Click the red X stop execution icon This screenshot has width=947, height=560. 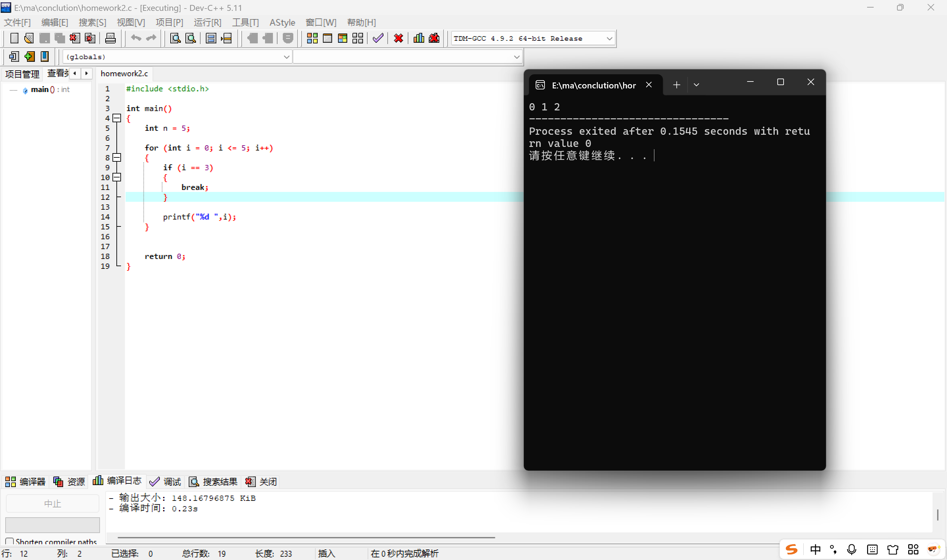point(399,38)
